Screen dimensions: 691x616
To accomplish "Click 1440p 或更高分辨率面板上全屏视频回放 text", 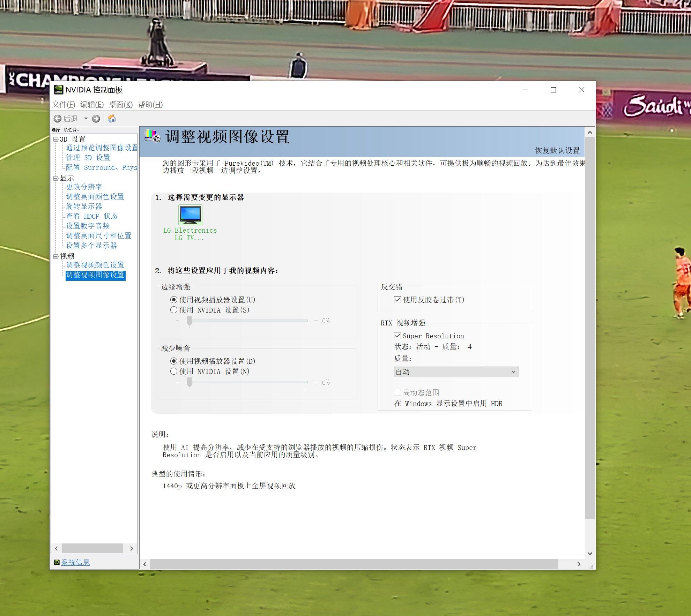I will (229, 486).
